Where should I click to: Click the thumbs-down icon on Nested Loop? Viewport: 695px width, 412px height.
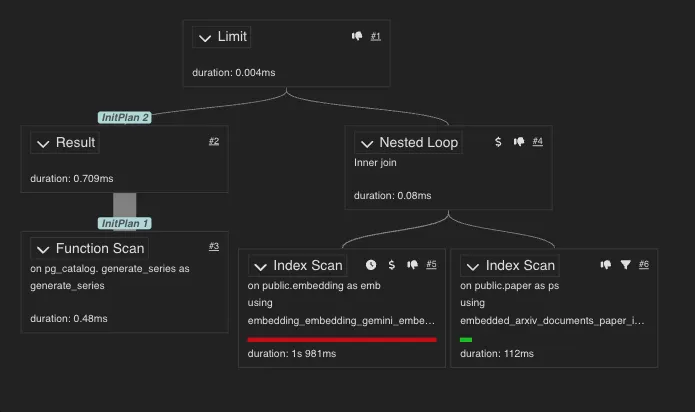coord(519,142)
